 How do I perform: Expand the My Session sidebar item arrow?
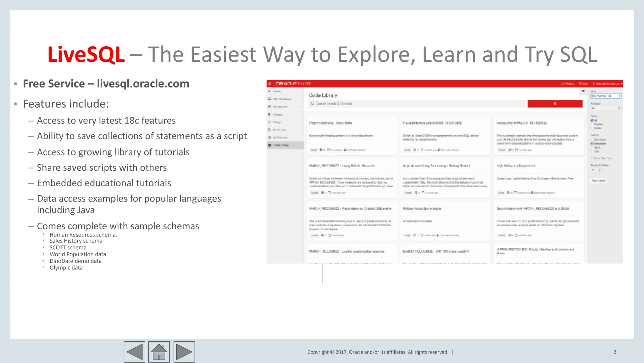pos(301,107)
